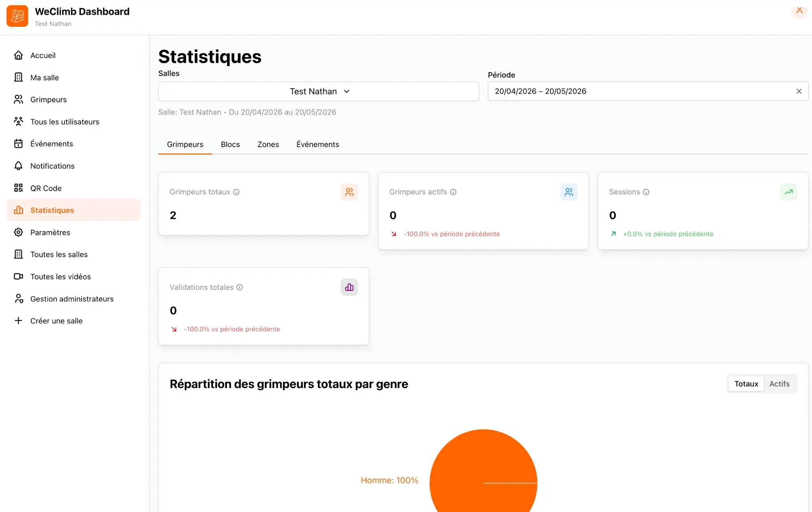Open the Paramètres settings page

(73, 232)
